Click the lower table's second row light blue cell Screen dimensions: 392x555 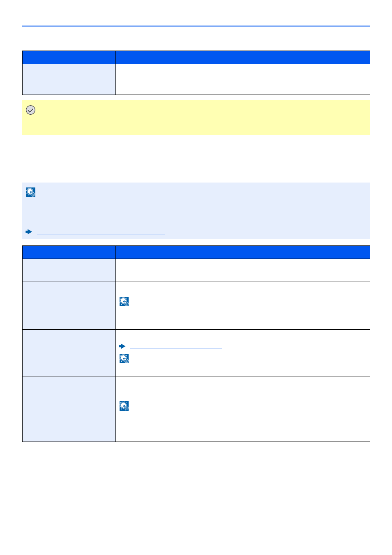pyautogui.click(x=69, y=305)
